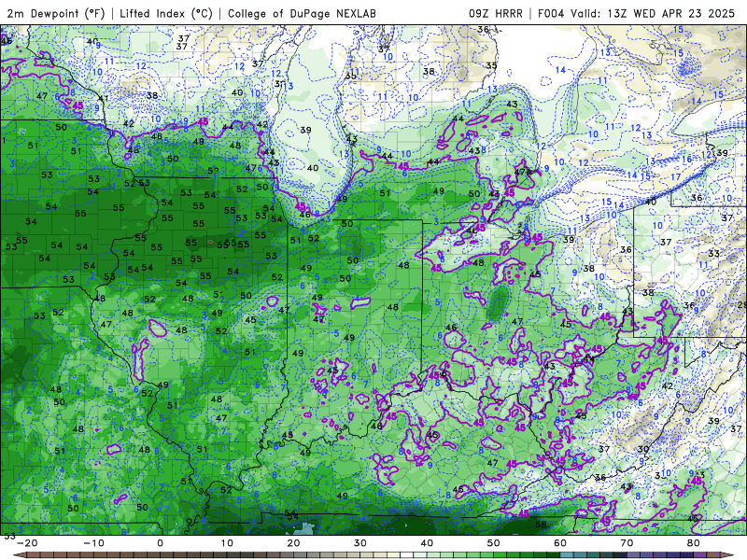
Task: Click the "09Z HRRR" model run label
Action: [496, 13]
